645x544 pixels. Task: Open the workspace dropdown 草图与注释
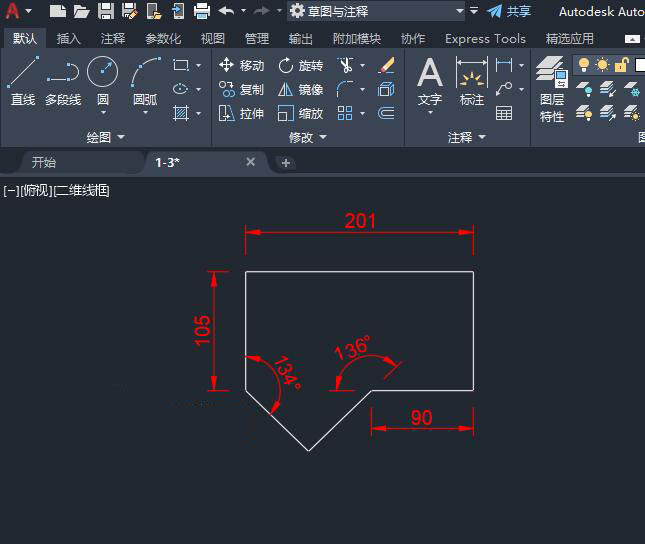coord(376,11)
